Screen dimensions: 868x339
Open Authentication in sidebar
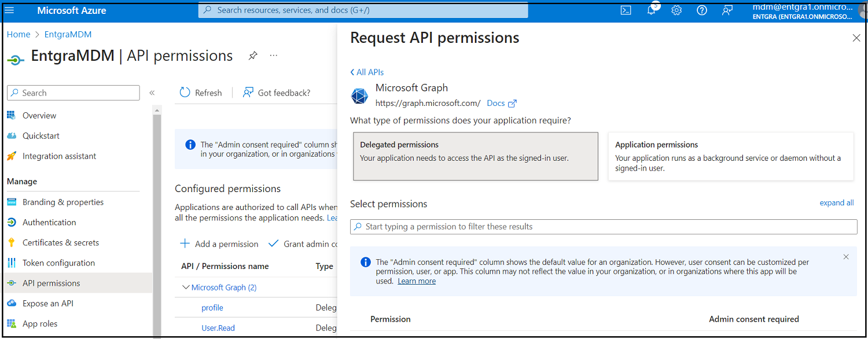click(49, 222)
